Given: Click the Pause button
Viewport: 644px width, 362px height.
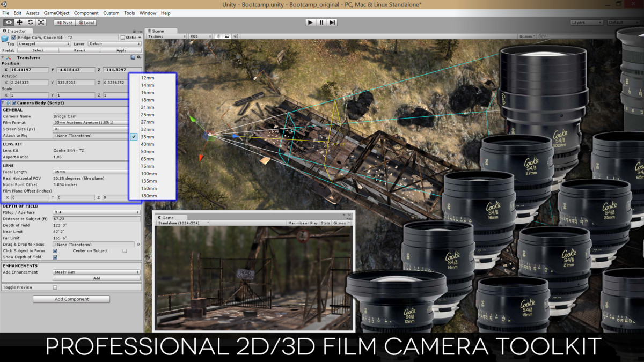Looking at the screenshot, I should [x=321, y=23].
